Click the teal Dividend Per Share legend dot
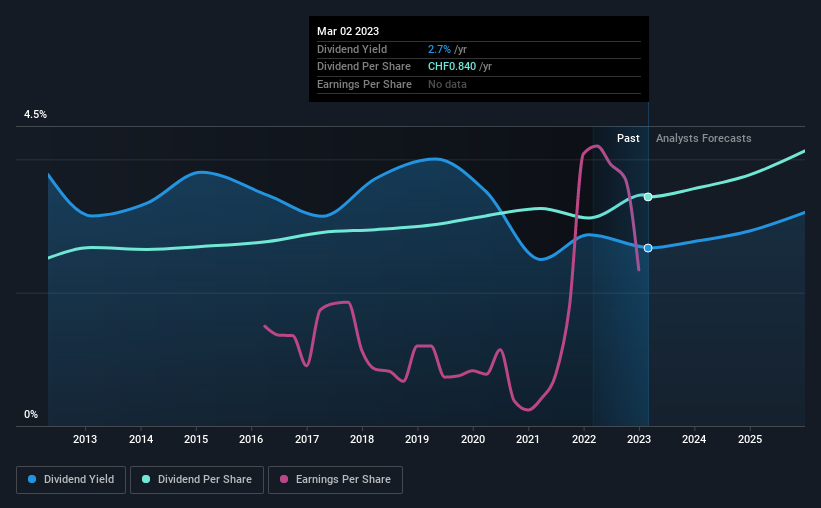The width and height of the screenshot is (821, 508). click(146, 479)
